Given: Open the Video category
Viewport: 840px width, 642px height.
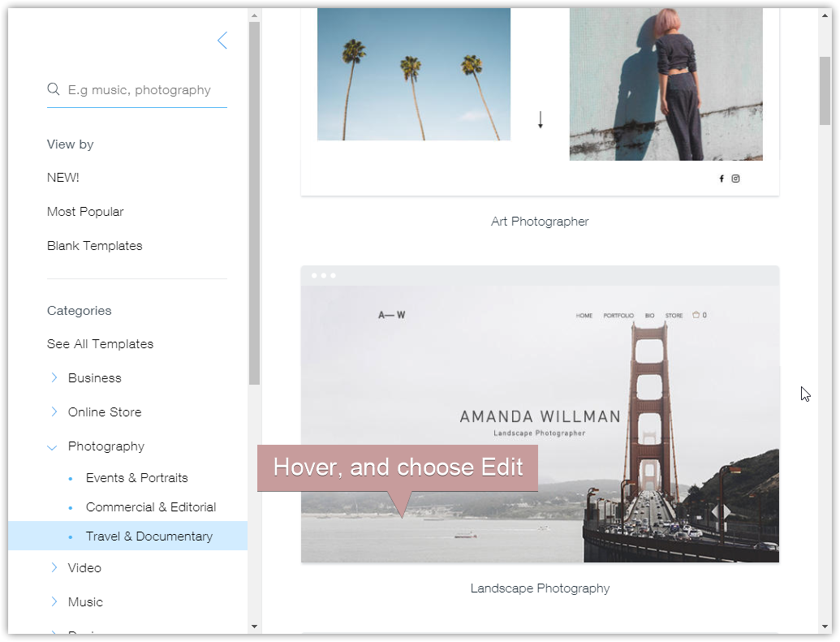Looking at the screenshot, I should (x=84, y=568).
